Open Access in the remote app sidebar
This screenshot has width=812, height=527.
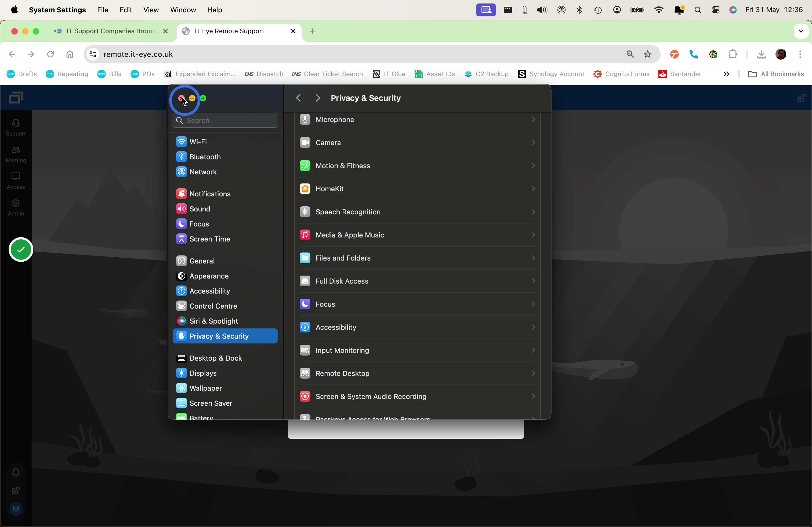pyautogui.click(x=16, y=181)
